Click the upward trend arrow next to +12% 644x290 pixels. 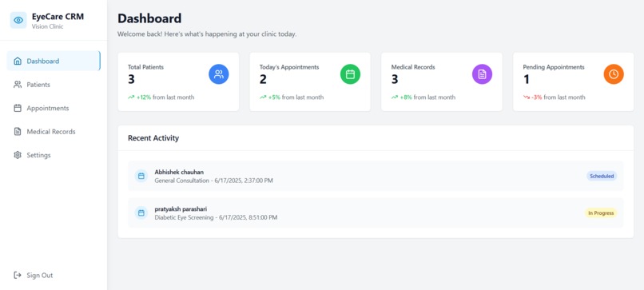(x=131, y=97)
